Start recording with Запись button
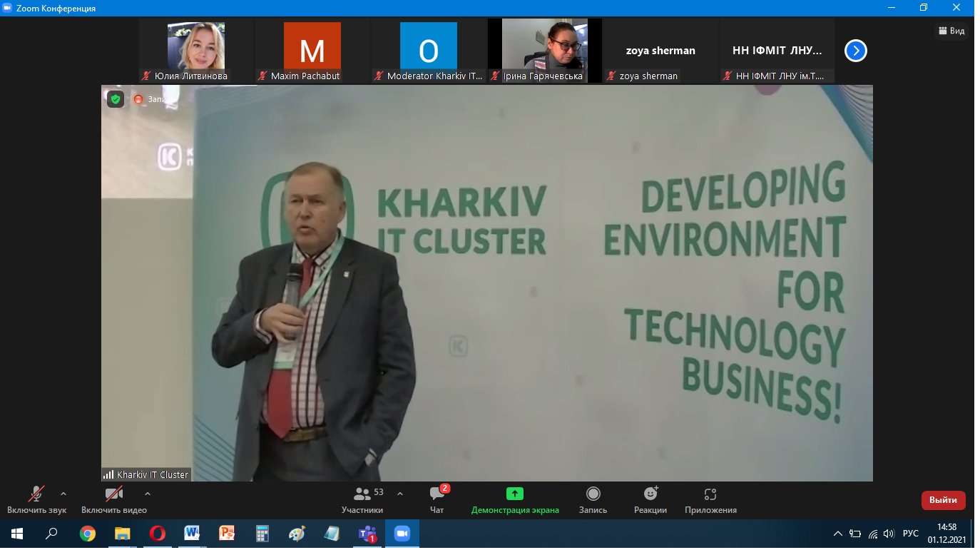This screenshot has height=550, width=980. tap(593, 499)
